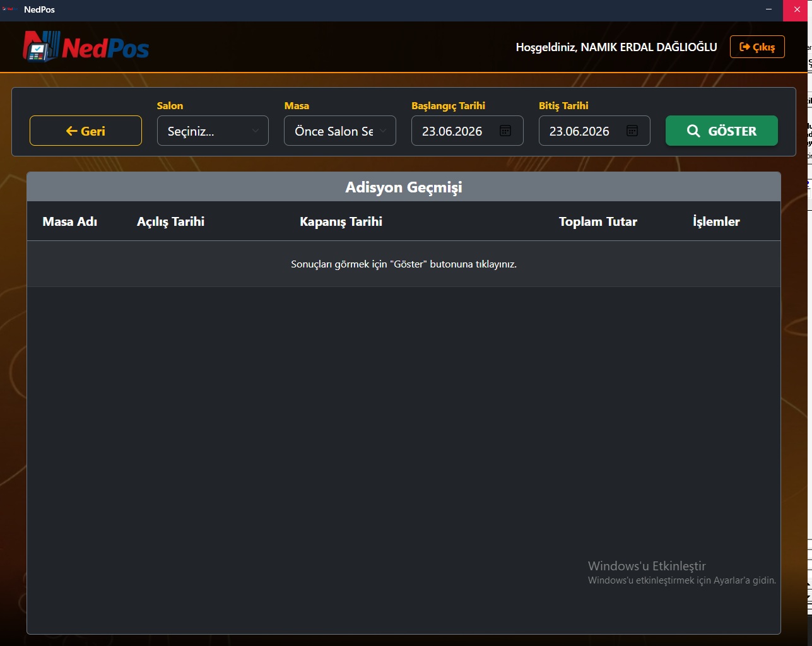The image size is (812, 646).
Task: Select the Masa Adı column header
Action: 70,221
